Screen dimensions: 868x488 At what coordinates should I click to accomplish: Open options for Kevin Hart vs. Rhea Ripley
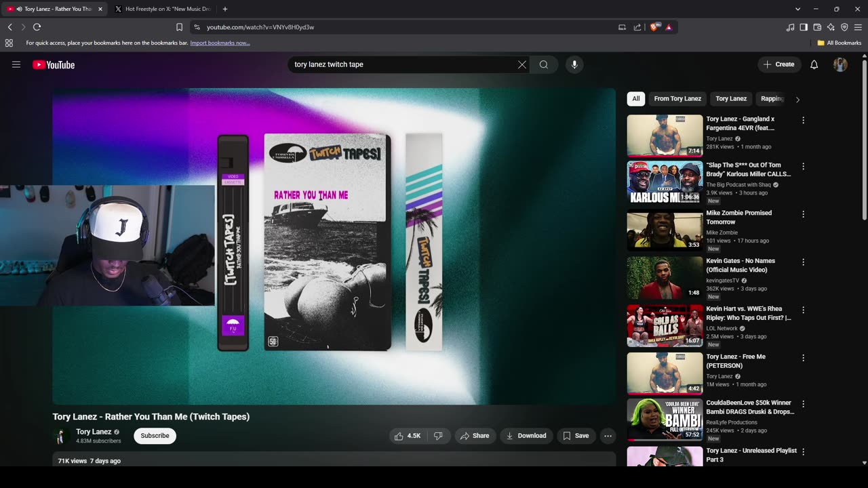coord(804,310)
